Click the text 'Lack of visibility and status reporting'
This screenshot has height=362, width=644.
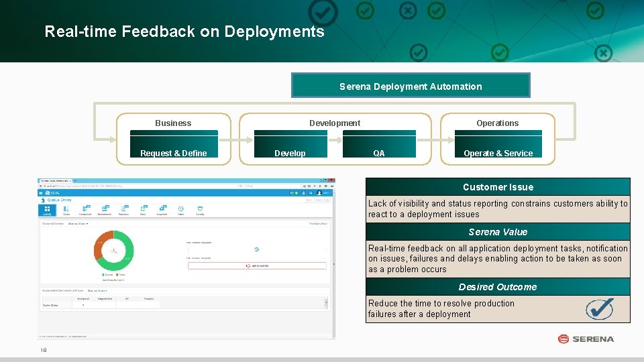pos(438,204)
